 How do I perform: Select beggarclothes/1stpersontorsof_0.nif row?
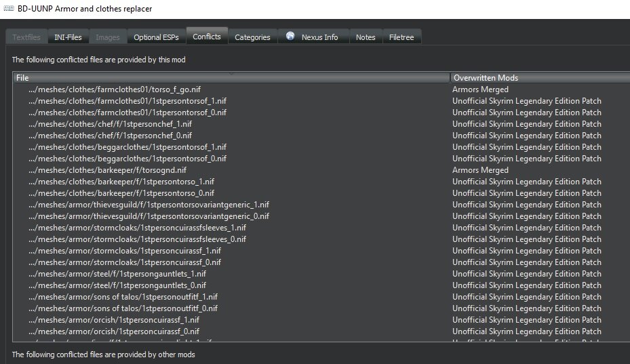pos(321,159)
